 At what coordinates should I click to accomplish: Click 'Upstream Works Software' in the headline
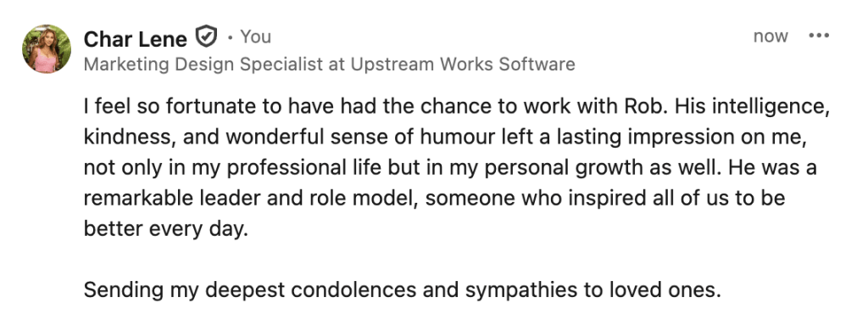coord(463,65)
